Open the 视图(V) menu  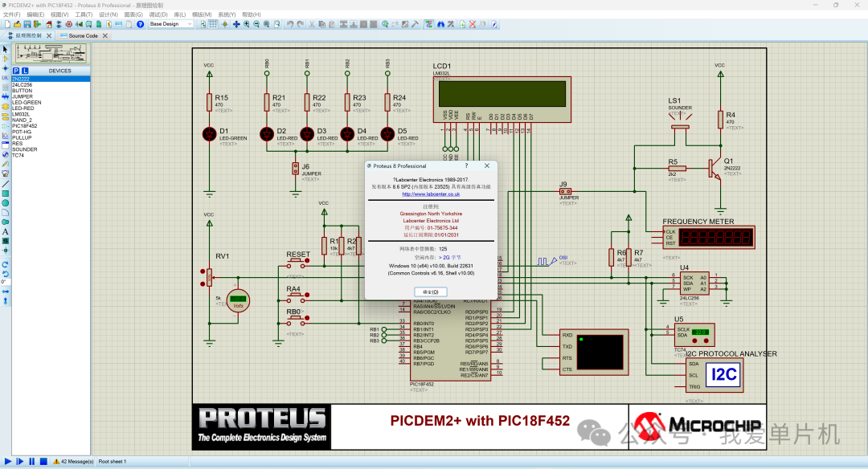point(59,14)
